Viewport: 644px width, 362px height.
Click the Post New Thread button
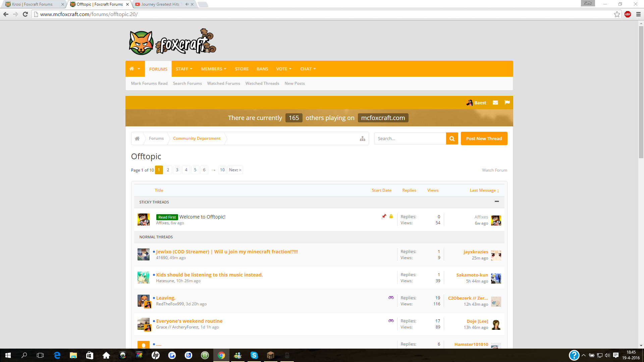point(484,138)
